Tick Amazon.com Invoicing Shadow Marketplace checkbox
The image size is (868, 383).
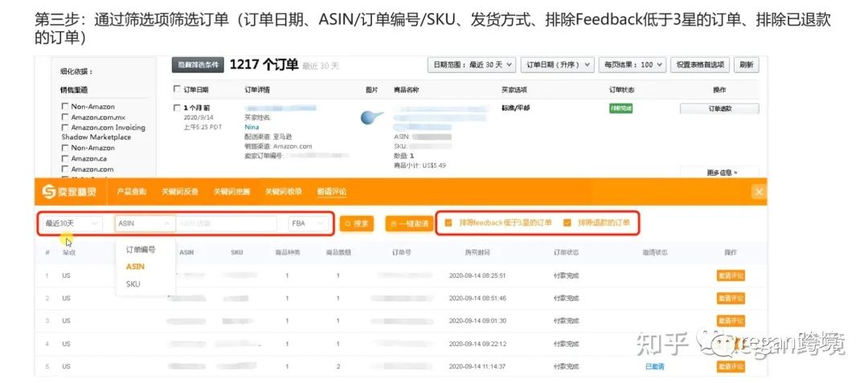click(x=65, y=127)
